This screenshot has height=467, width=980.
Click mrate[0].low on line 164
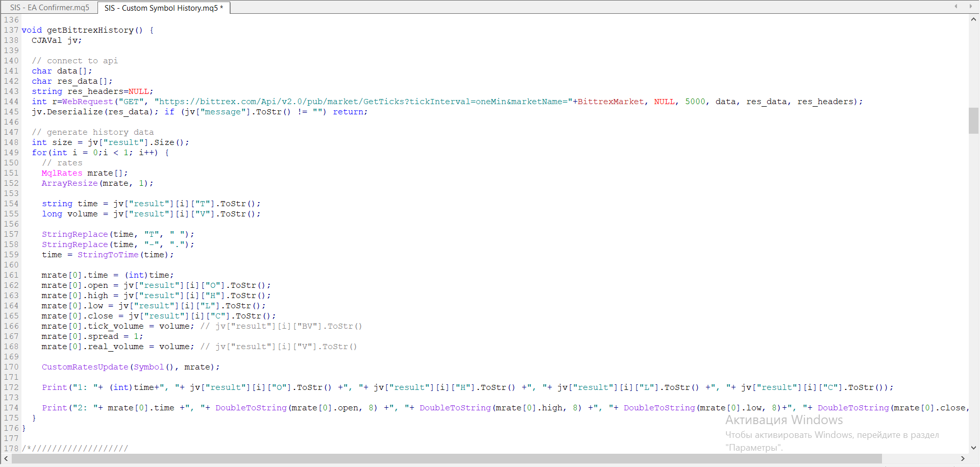point(72,306)
